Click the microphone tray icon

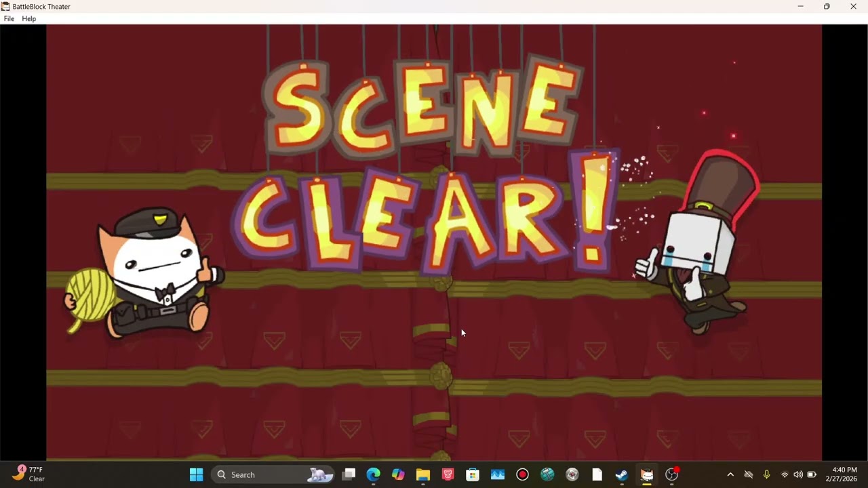[766, 474]
